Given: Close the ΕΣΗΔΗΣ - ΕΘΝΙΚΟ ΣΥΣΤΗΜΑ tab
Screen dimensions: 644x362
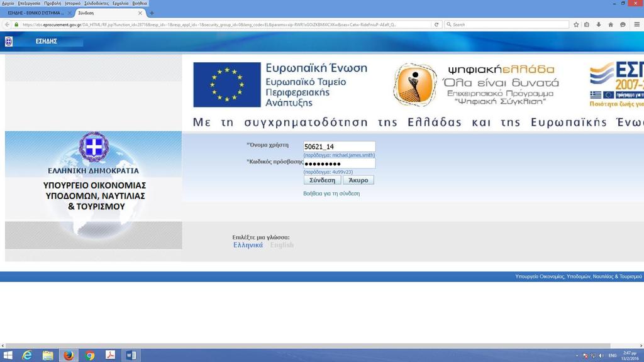Looking at the screenshot, I should point(69,13).
